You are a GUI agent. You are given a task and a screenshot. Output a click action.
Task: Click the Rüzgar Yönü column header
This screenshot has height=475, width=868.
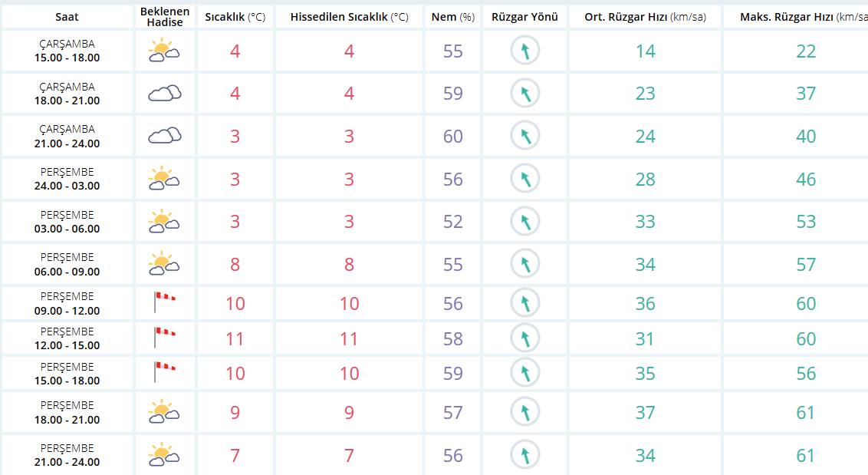point(524,17)
